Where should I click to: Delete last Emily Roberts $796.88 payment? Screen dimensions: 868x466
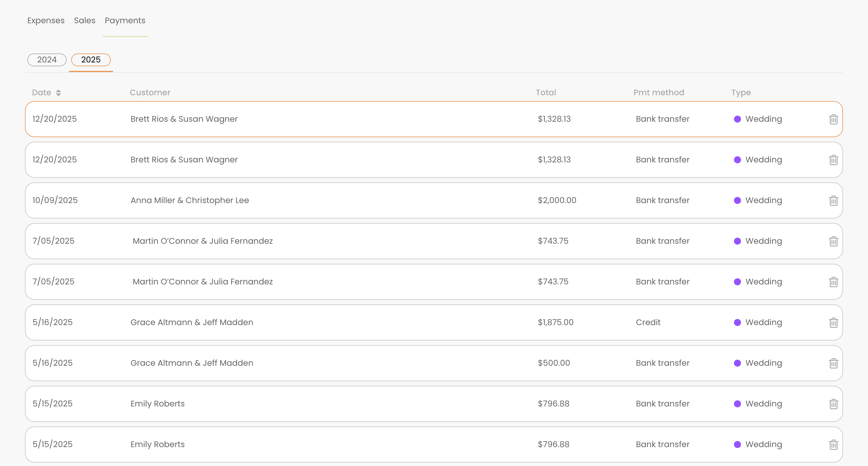(x=833, y=445)
